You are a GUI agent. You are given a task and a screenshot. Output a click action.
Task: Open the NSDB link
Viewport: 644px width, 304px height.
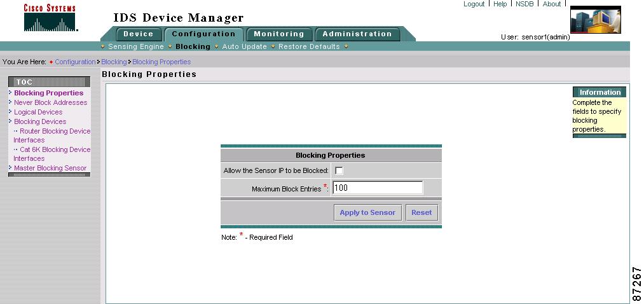[524, 4]
